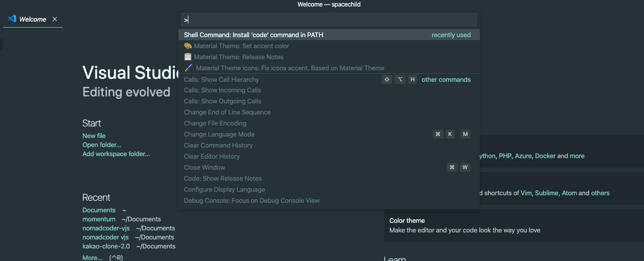Select Clear Editor History
This screenshot has width=644, height=261.
pyautogui.click(x=329, y=156)
